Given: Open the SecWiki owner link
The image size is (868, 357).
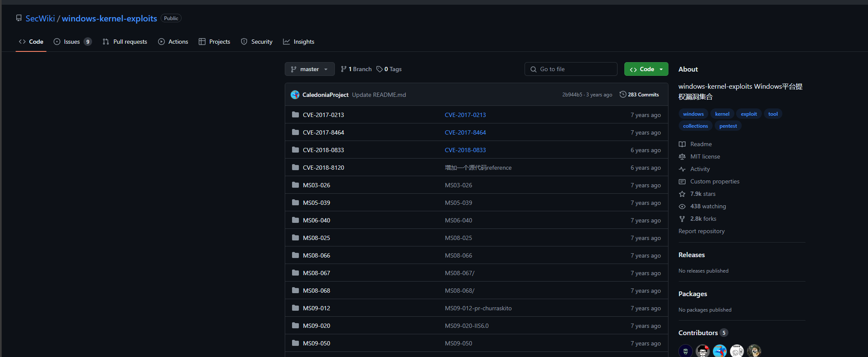Looking at the screenshot, I should coord(40,18).
